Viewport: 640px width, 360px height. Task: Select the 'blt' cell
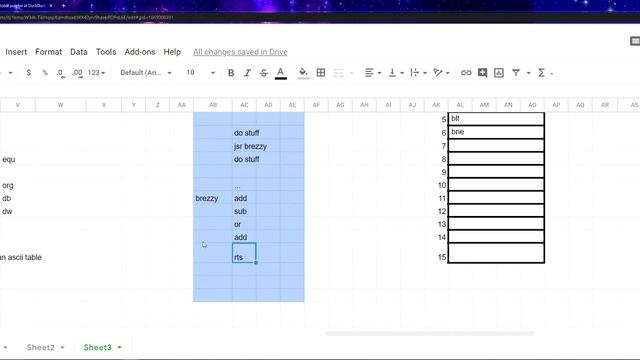[496, 119]
